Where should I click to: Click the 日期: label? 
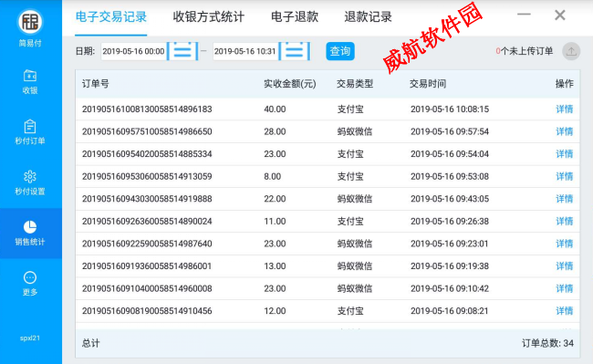click(85, 51)
